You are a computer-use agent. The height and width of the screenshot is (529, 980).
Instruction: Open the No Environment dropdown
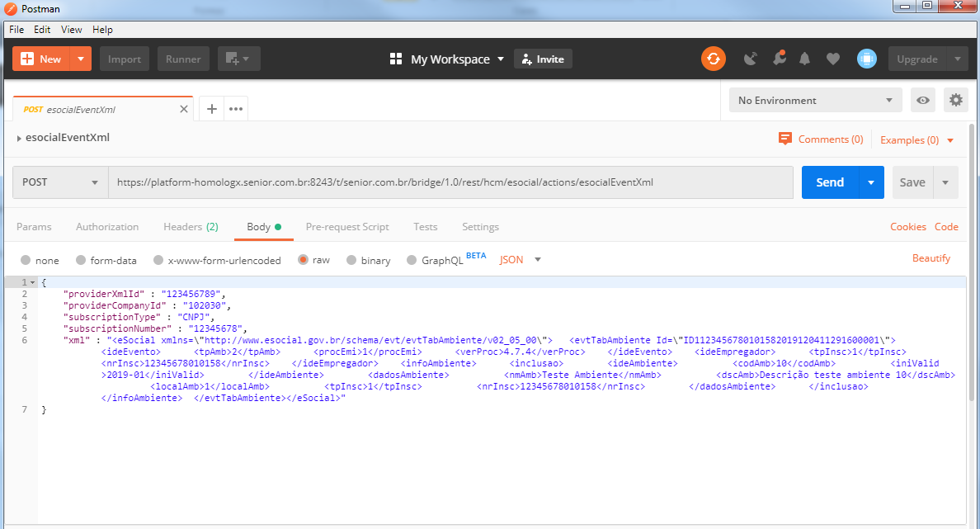click(x=816, y=100)
